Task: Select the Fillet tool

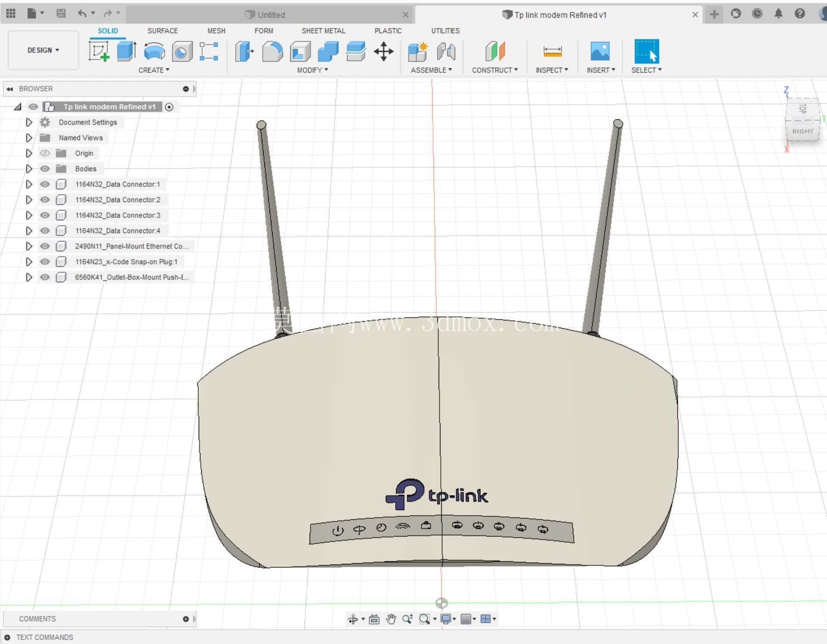Action: pyautogui.click(x=273, y=52)
